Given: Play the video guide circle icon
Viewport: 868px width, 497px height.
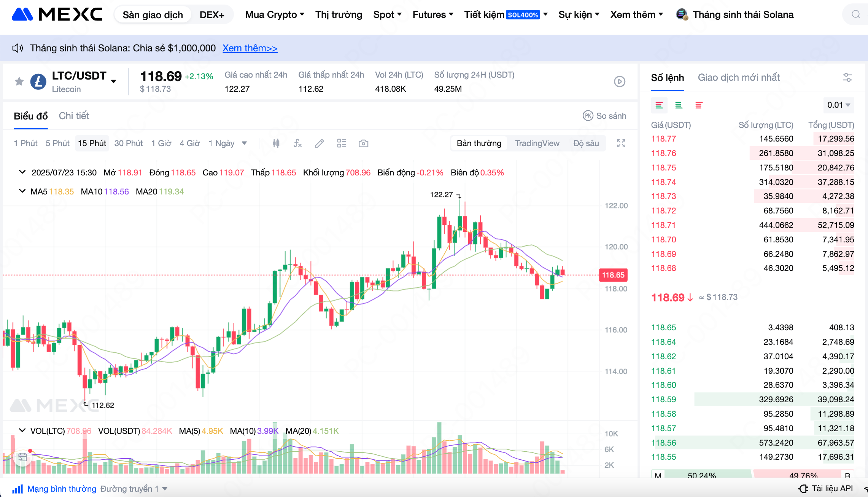Looking at the screenshot, I should [x=620, y=81].
